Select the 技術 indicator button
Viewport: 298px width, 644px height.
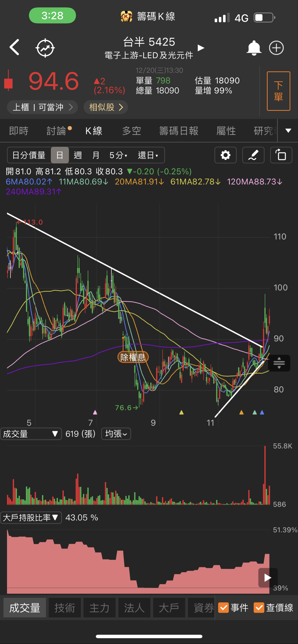[65, 608]
